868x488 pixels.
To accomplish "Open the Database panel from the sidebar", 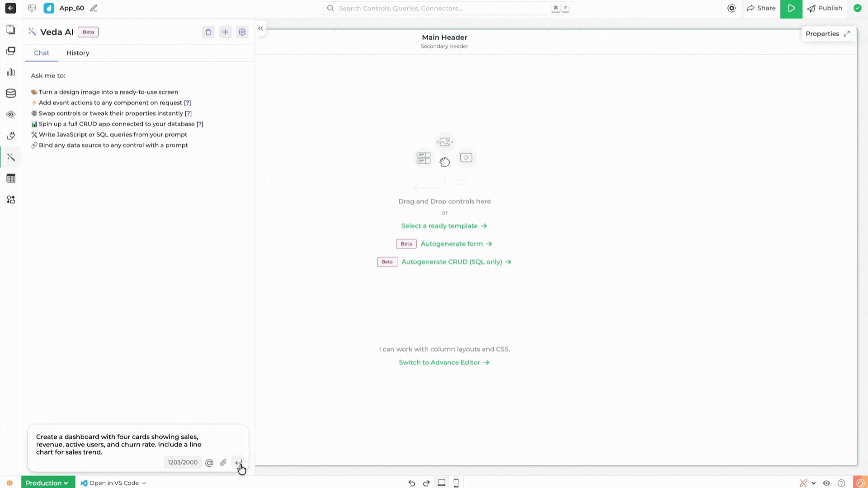I will [10, 93].
